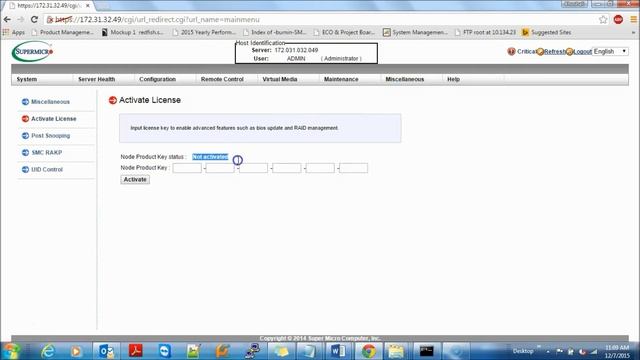Open the Remote Control menu
The height and width of the screenshot is (360, 640).
pyautogui.click(x=222, y=79)
